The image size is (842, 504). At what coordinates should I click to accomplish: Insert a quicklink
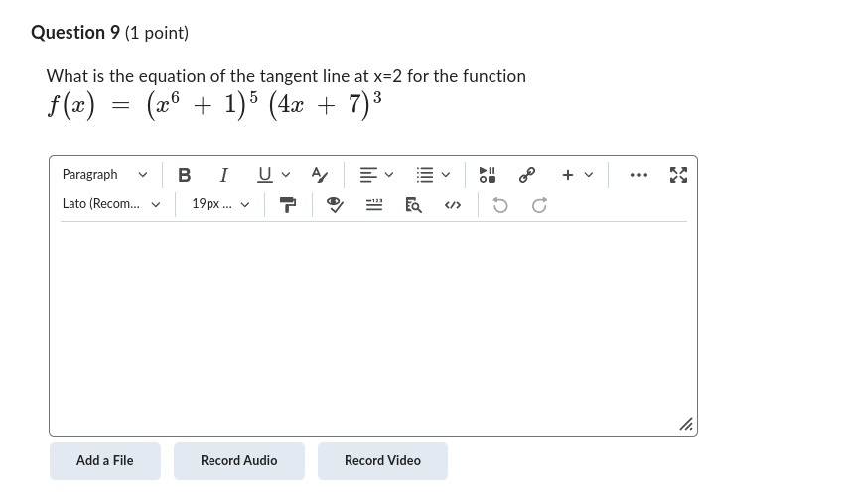[527, 175]
